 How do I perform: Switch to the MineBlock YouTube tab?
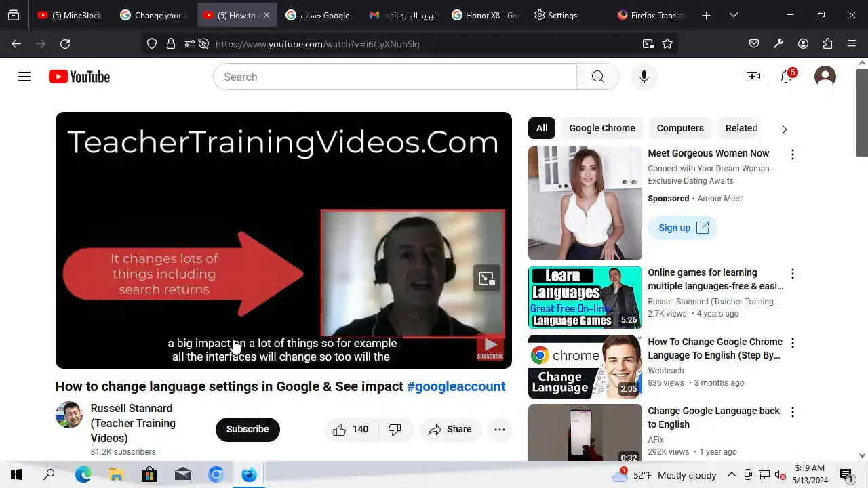pyautogui.click(x=70, y=15)
